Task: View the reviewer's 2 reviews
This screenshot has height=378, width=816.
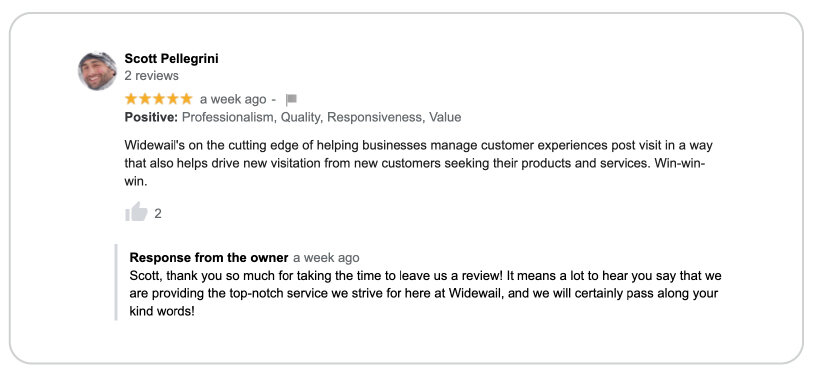Action: [x=151, y=76]
